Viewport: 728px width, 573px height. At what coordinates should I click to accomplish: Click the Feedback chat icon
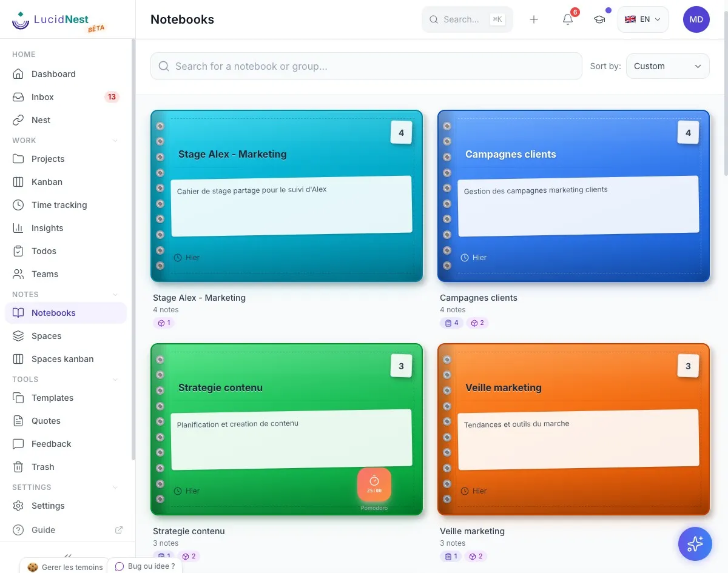(19, 444)
